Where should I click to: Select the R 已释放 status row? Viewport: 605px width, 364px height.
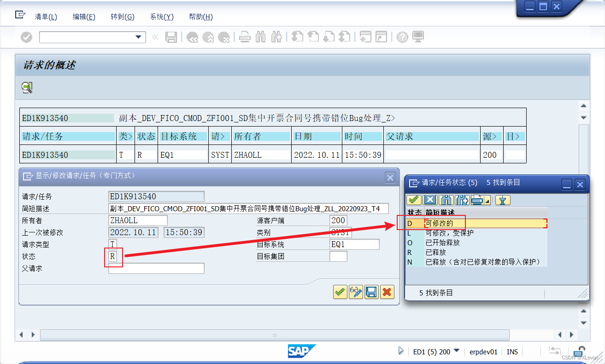pos(476,252)
